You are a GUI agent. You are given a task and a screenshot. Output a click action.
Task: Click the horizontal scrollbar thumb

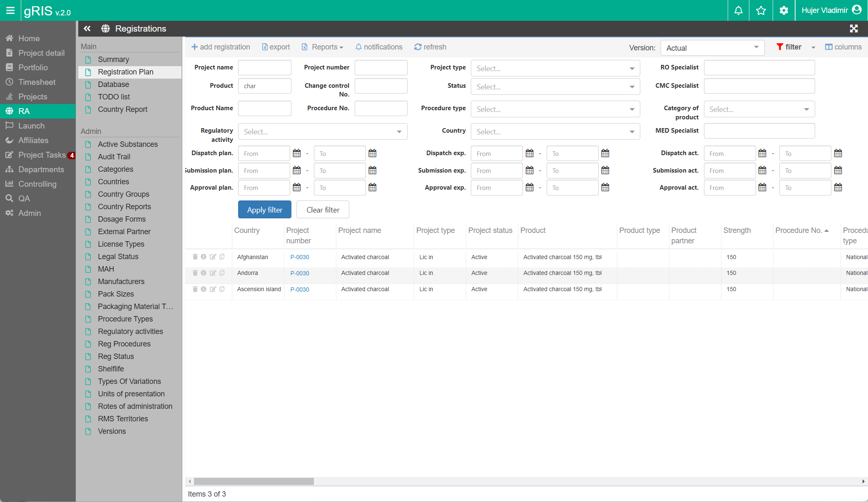tap(254, 481)
